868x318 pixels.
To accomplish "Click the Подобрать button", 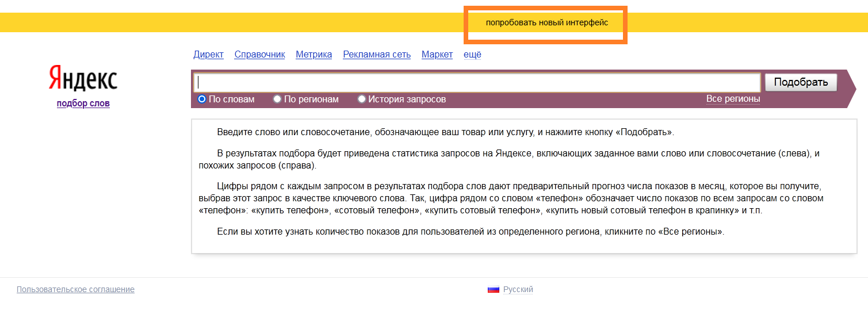I will (801, 82).
